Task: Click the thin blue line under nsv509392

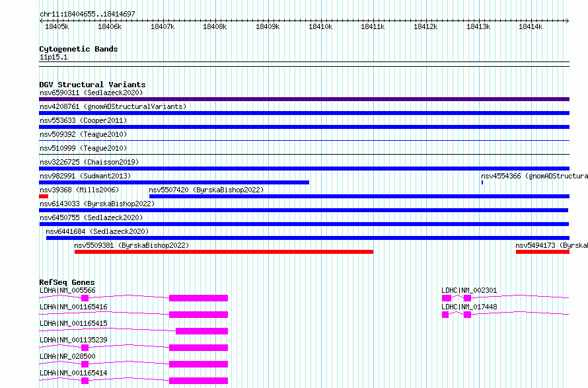Action: click(x=304, y=140)
